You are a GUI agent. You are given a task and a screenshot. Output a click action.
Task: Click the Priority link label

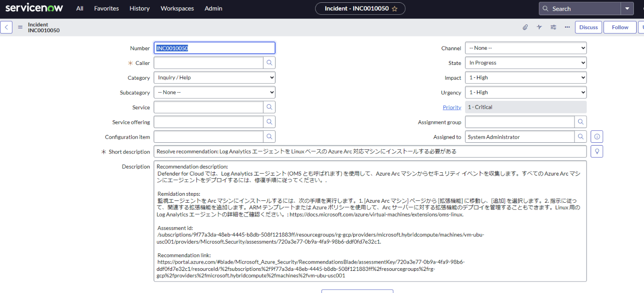pyautogui.click(x=452, y=107)
